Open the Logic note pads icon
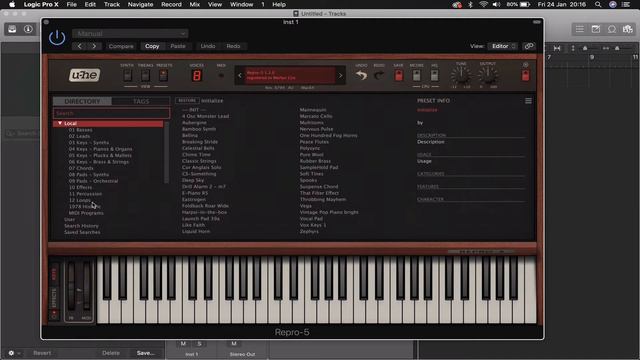This screenshot has width=640, height=360. 596,29
